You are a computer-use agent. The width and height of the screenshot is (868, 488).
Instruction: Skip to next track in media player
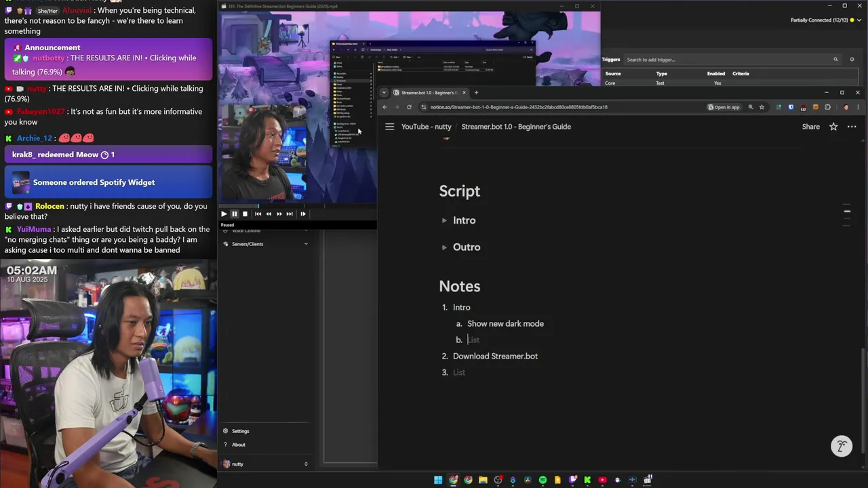(290, 213)
